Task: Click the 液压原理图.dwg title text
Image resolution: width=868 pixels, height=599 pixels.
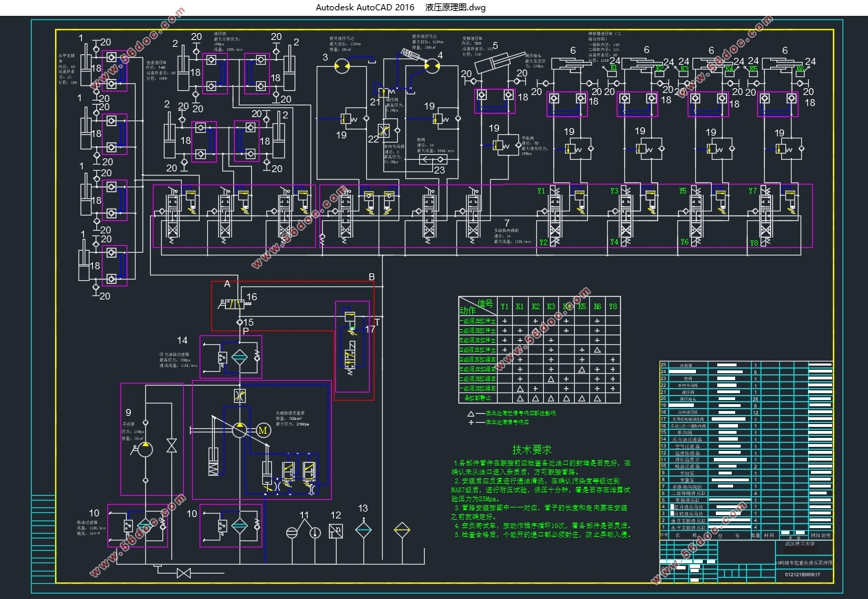Action: pos(456,8)
